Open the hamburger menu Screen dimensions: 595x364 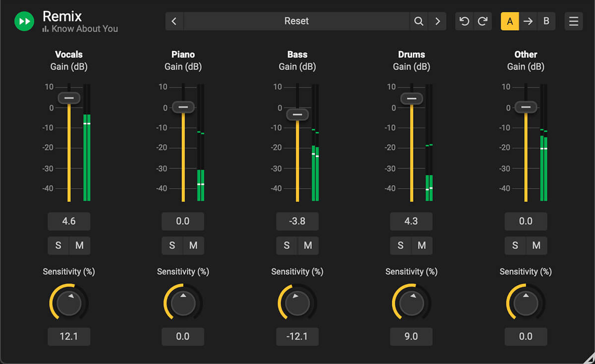pos(574,21)
